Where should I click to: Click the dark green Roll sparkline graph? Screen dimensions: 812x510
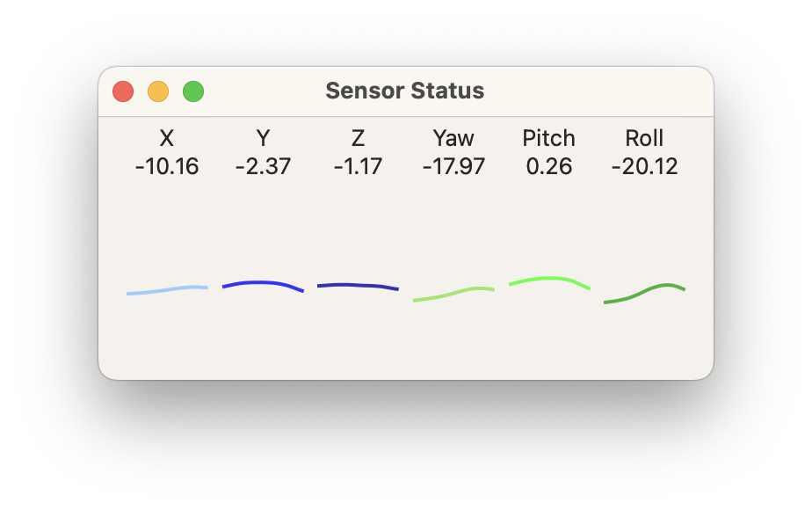click(644, 290)
